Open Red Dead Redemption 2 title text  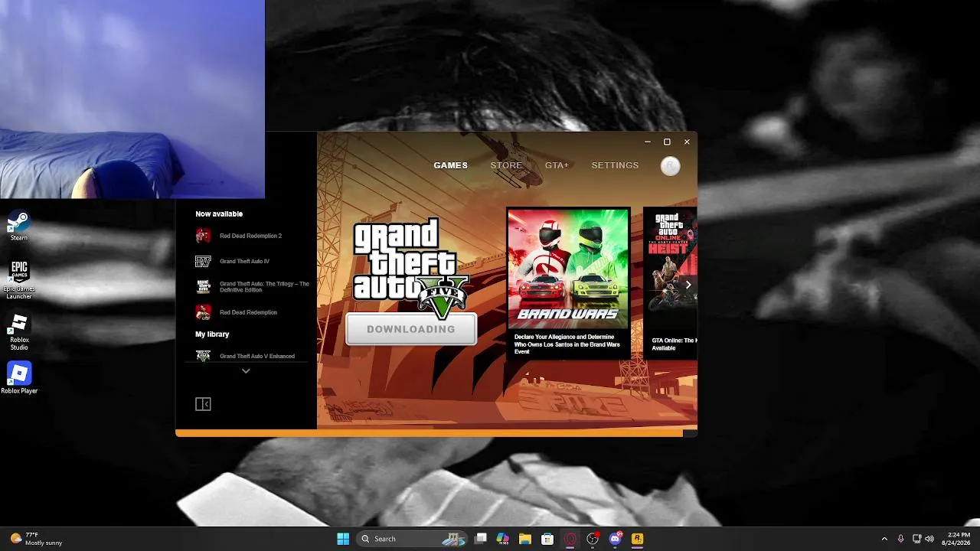tap(250, 236)
